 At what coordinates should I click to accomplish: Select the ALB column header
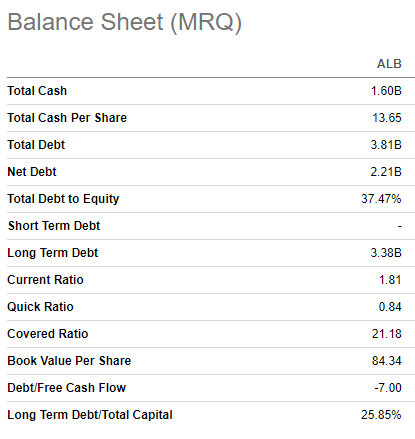pos(389,64)
